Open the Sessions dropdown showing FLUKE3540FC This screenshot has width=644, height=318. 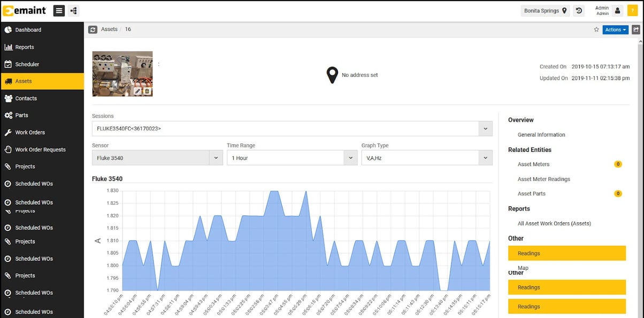[485, 128]
